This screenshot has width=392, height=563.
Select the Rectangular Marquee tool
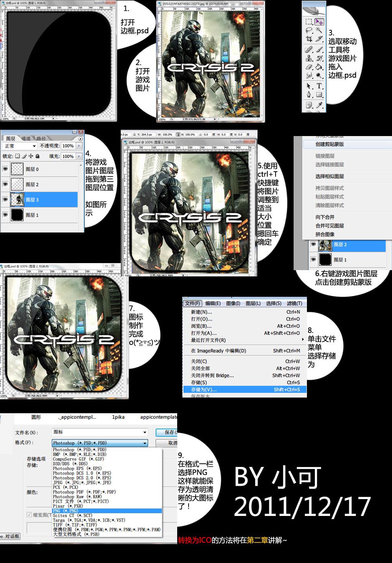tap(309, 22)
